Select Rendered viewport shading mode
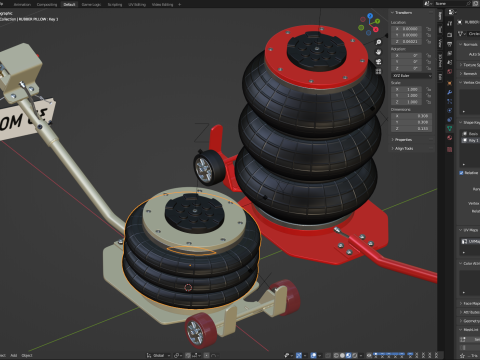This screenshot has width=480, height=360. coord(355,355)
